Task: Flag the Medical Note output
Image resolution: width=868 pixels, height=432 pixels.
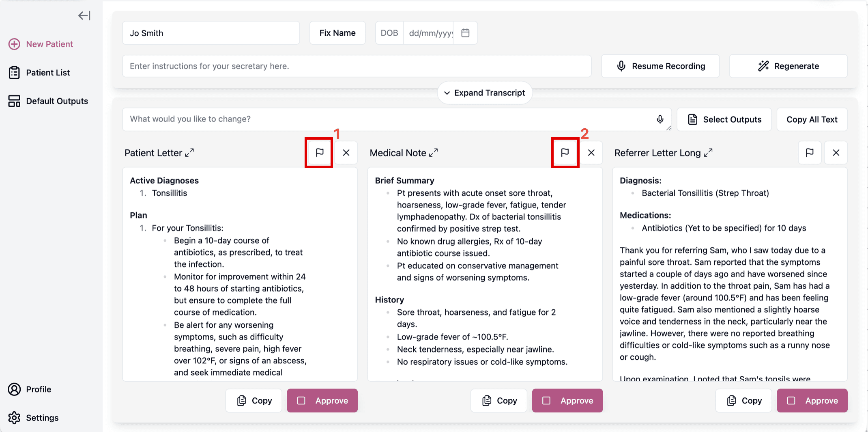Action: click(565, 153)
